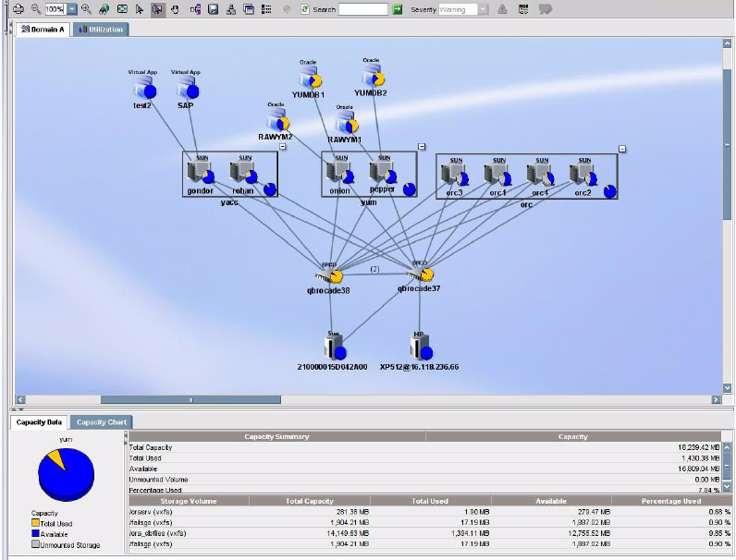Click the Capacity Summary column header
The height and width of the screenshot is (560, 736).
(276, 437)
